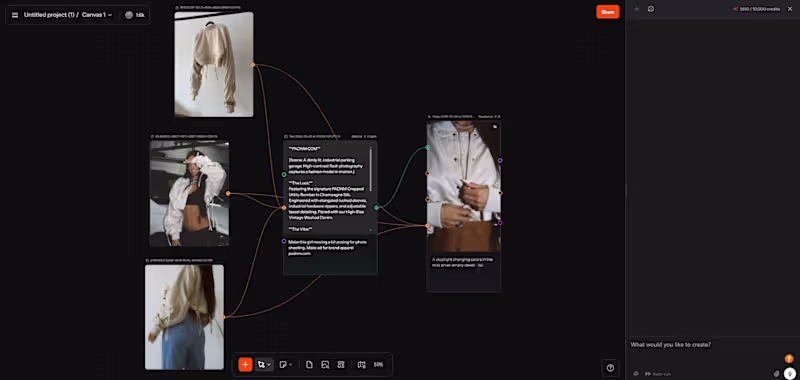Click the small chevron below the text node content
The height and width of the screenshot is (380, 800).
click(371, 230)
